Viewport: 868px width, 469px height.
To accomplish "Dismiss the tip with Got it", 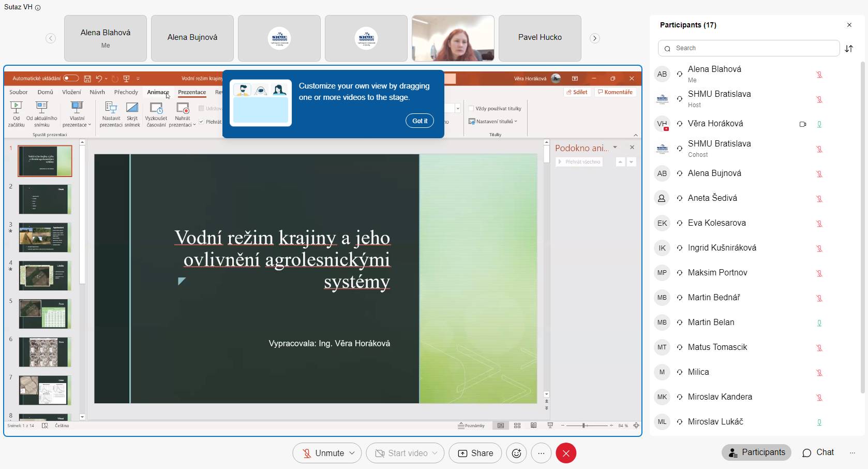I will point(420,121).
